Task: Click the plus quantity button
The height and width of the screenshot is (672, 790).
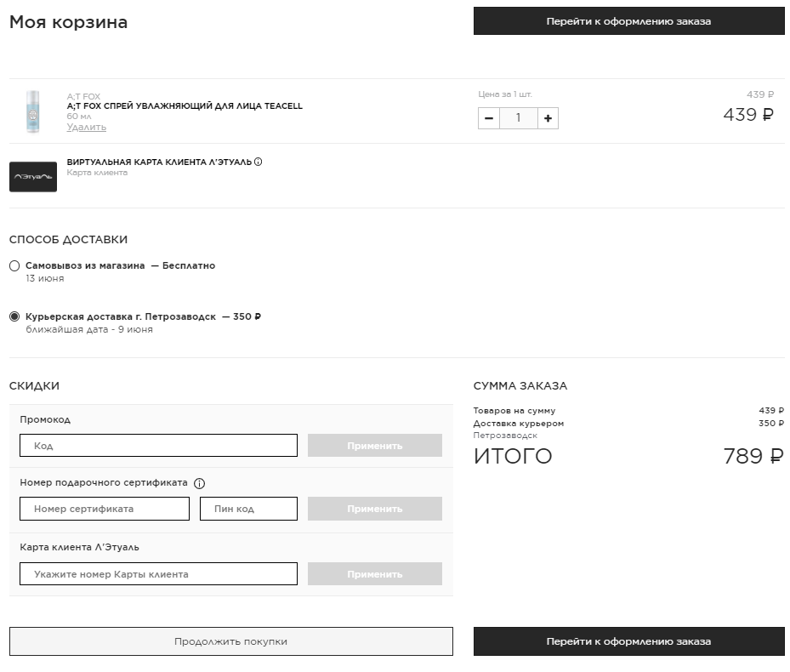Action: pyautogui.click(x=548, y=118)
